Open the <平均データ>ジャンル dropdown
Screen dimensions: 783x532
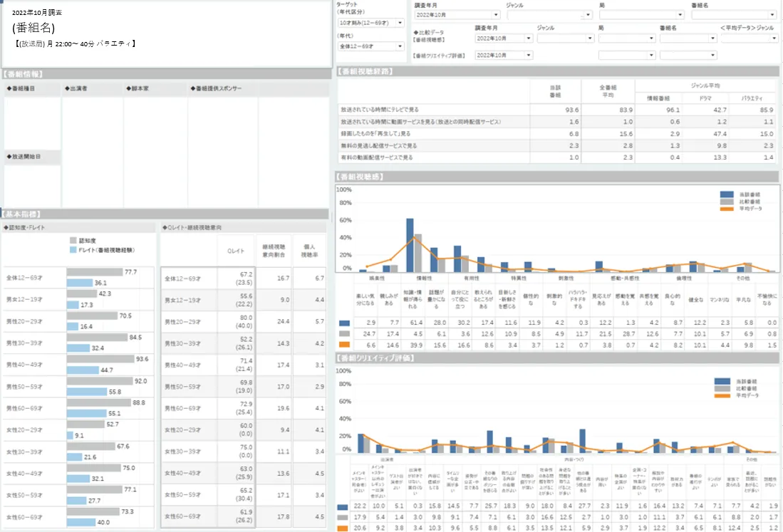749,38
